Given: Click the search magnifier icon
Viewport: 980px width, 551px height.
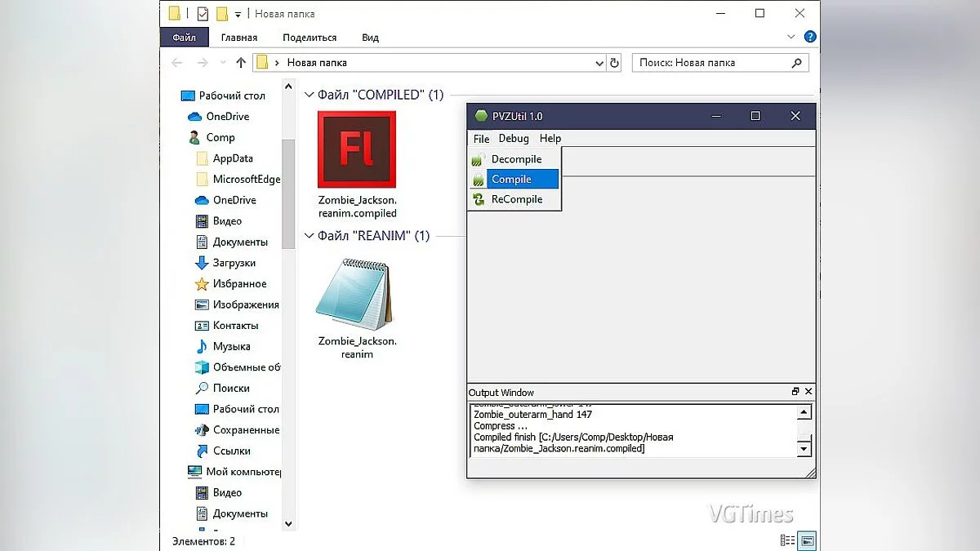Looking at the screenshot, I should point(798,63).
